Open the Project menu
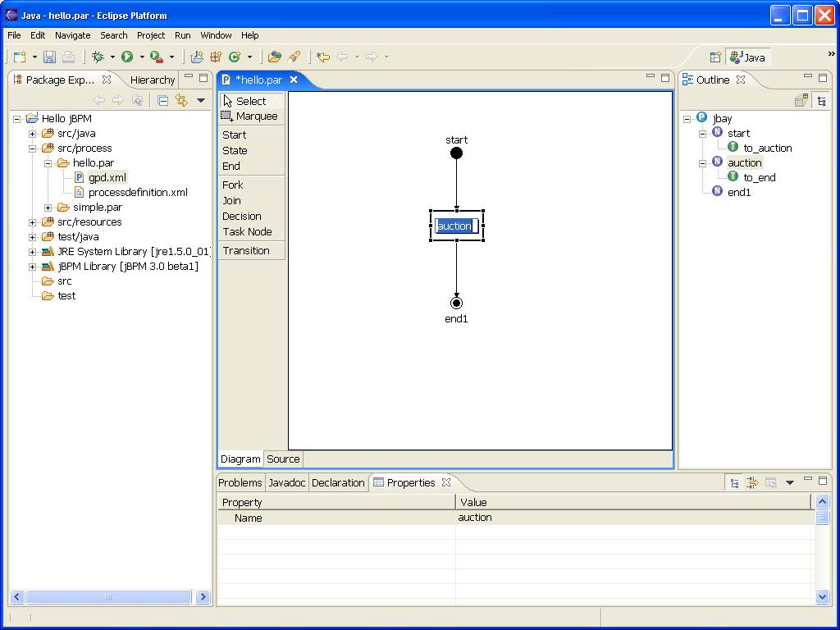 151,35
